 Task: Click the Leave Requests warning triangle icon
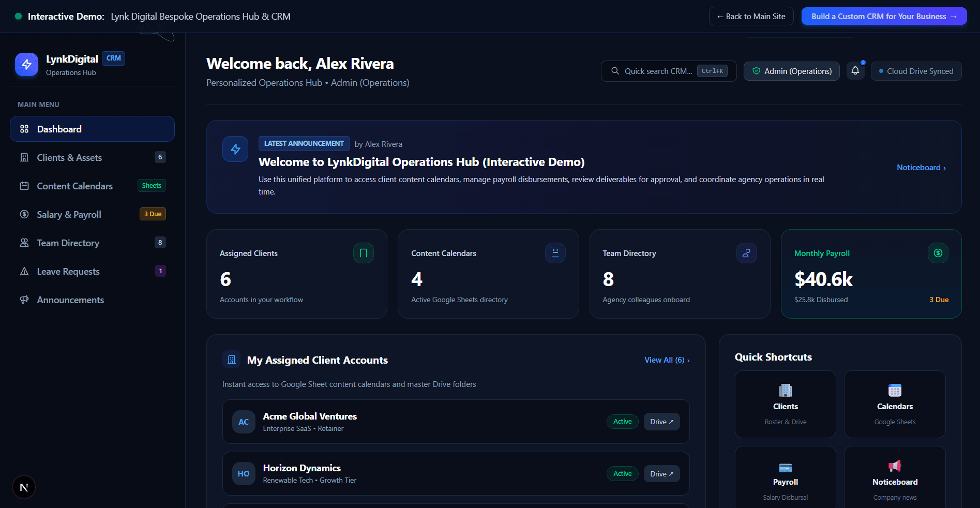point(24,271)
